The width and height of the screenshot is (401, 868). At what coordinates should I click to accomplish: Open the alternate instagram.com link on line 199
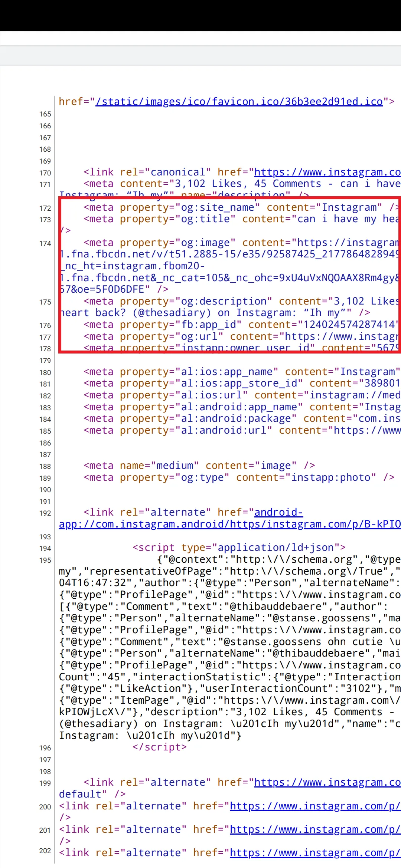[327, 782]
